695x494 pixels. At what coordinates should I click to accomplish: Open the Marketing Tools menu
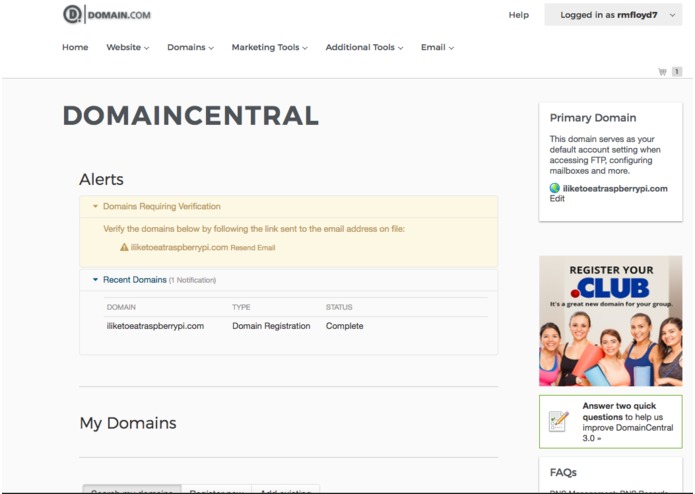[269, 47]
